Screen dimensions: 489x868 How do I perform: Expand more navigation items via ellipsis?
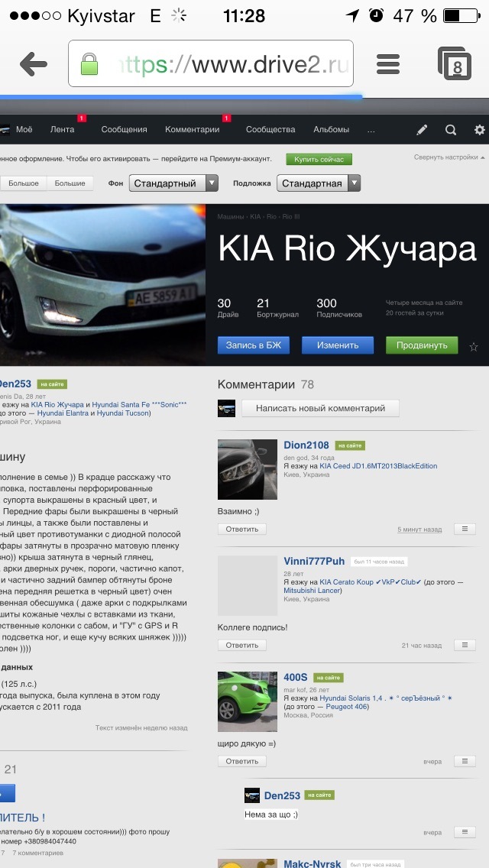pyautogui.click(x=371, y=131)
